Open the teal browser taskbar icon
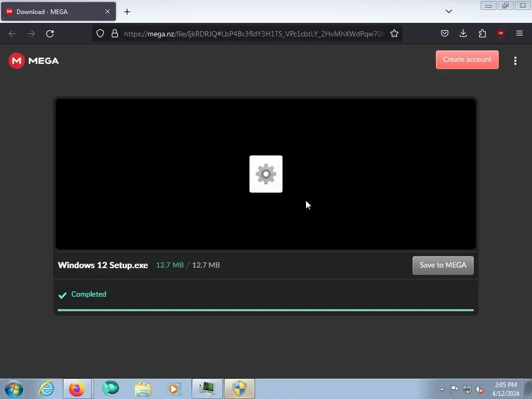This screenshot has width=532, height=399. point(111,389)
